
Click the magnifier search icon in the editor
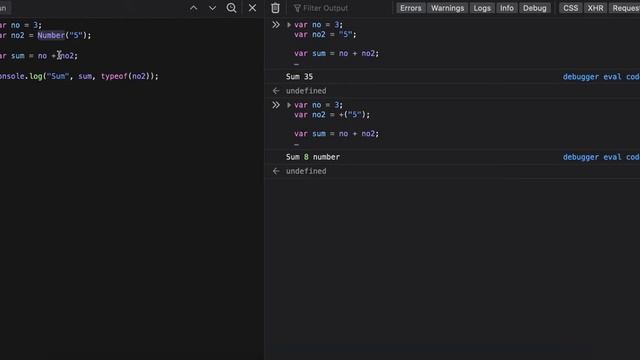[231, 8]
